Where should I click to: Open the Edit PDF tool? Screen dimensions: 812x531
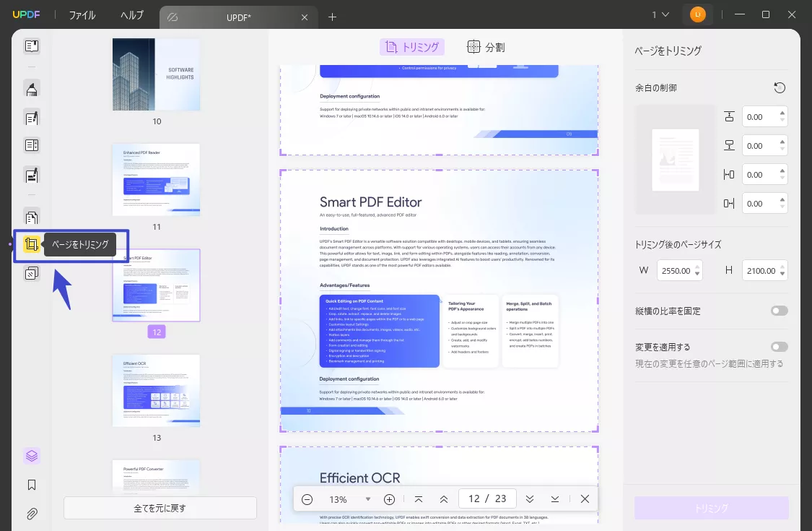click(32, 118)
